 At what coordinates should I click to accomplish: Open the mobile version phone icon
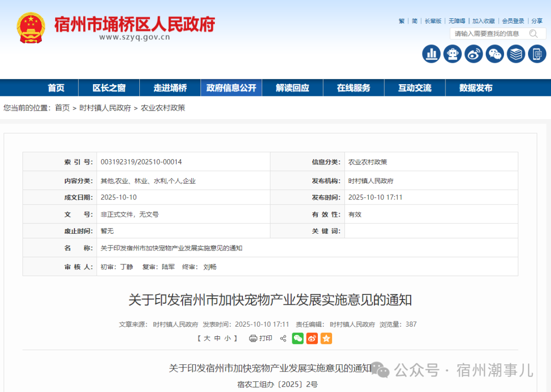point(536,54)
